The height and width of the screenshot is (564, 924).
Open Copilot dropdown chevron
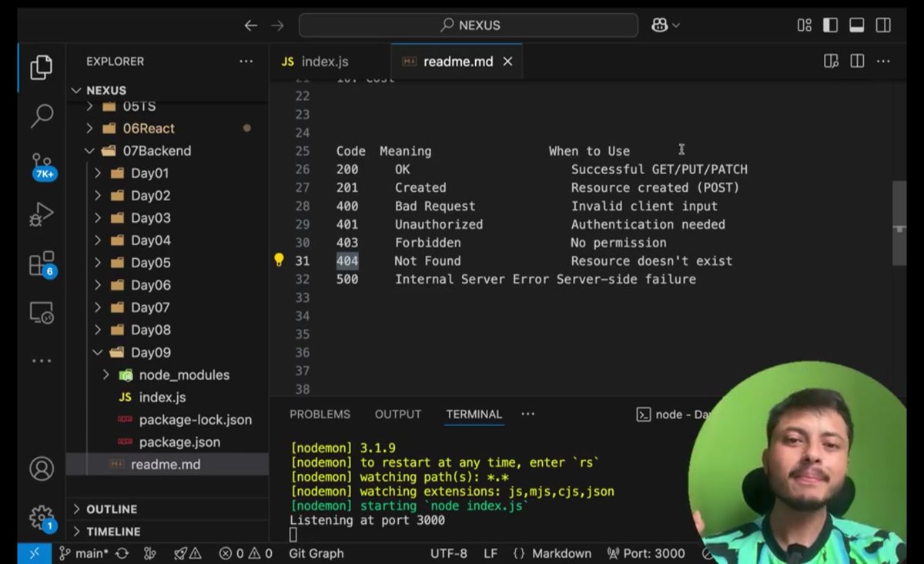[676, 25]
